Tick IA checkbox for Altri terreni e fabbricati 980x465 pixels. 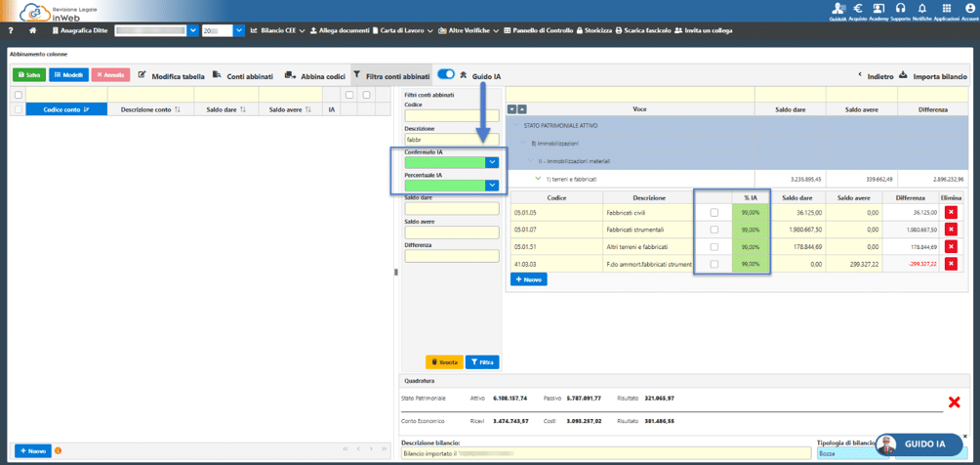point(714,247)
